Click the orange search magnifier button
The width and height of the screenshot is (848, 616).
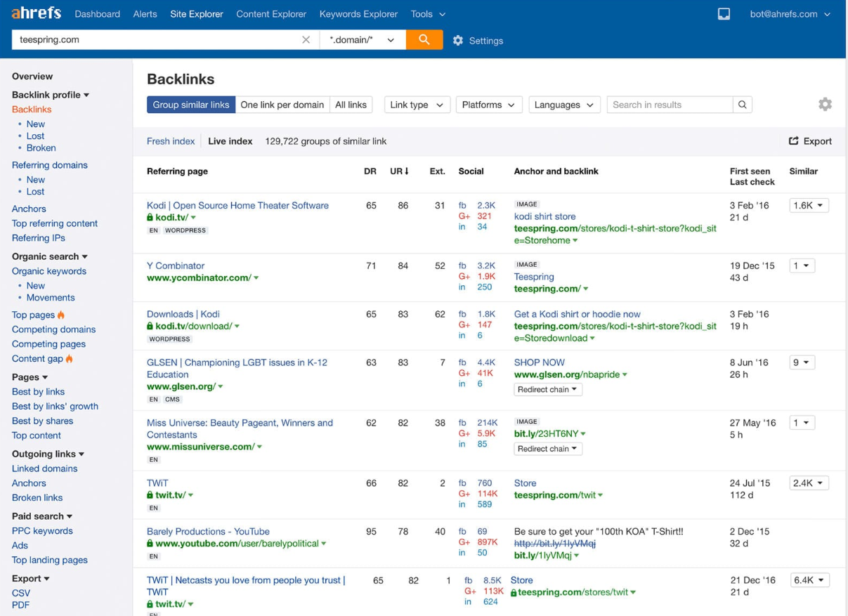(x=424, y=40)
